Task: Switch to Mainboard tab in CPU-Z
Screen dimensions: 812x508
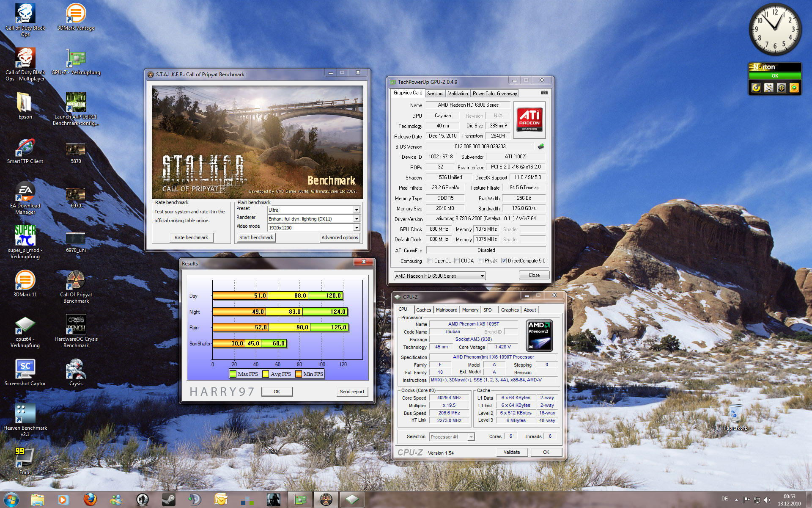Action: 447,310
